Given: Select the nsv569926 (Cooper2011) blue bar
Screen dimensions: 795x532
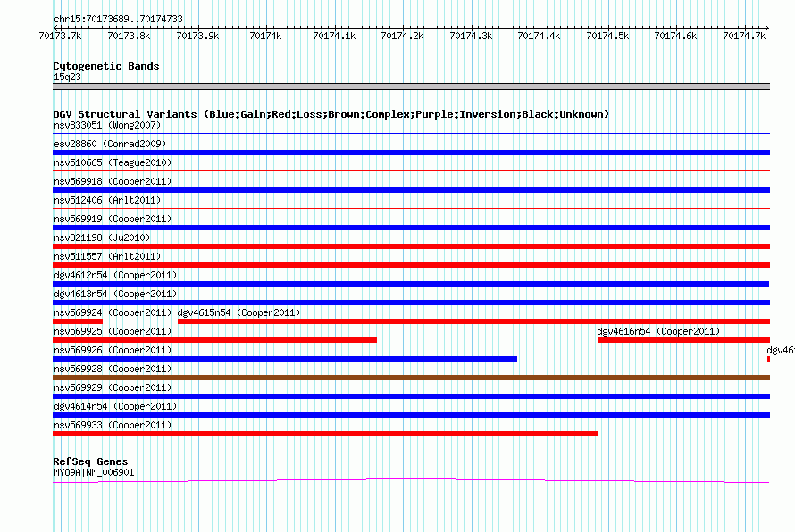Looking at the screenshot, I should point(285,359).
